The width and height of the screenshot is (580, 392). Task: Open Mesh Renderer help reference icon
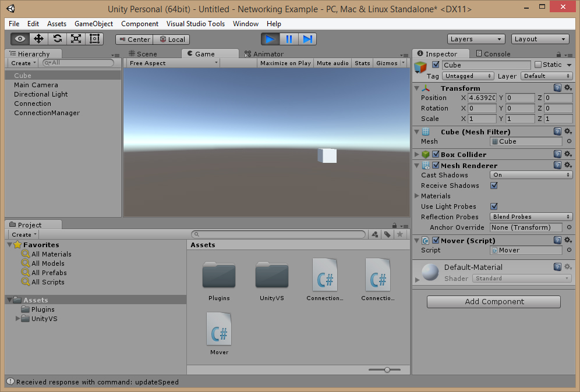557,165
